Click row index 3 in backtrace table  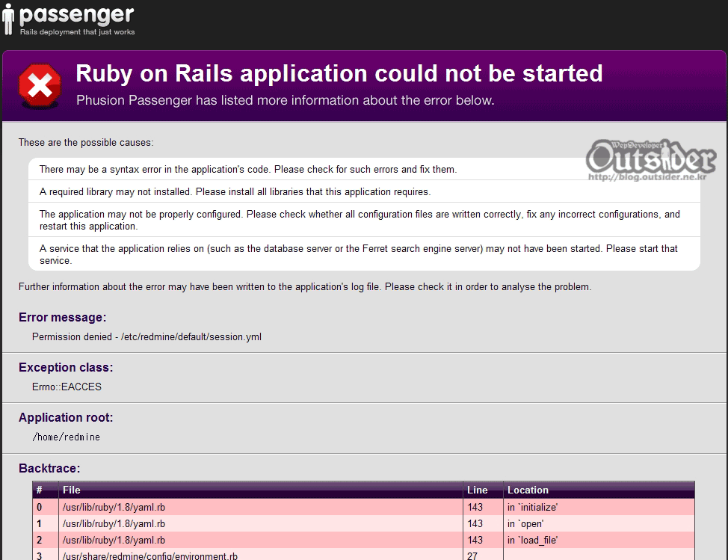(x=40, y=556)
